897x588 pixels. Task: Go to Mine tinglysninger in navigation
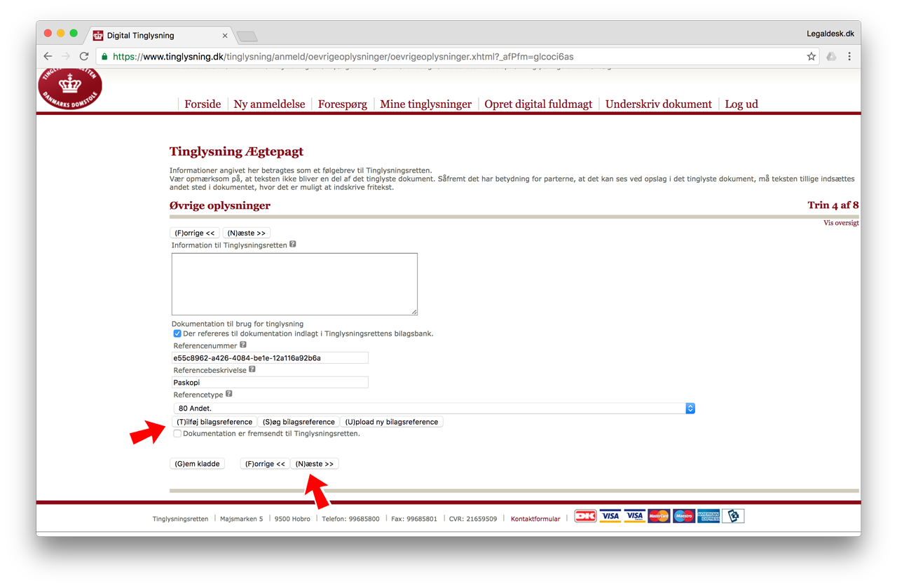point(425,104)
